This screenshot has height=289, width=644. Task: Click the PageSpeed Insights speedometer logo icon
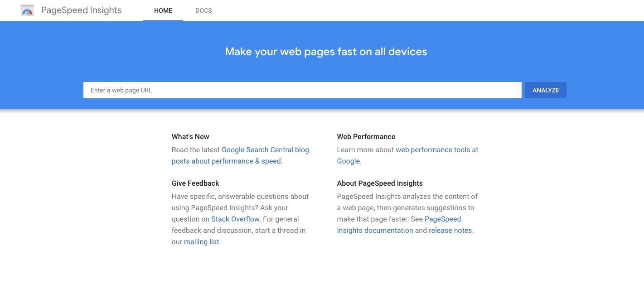tap(27, 10)
